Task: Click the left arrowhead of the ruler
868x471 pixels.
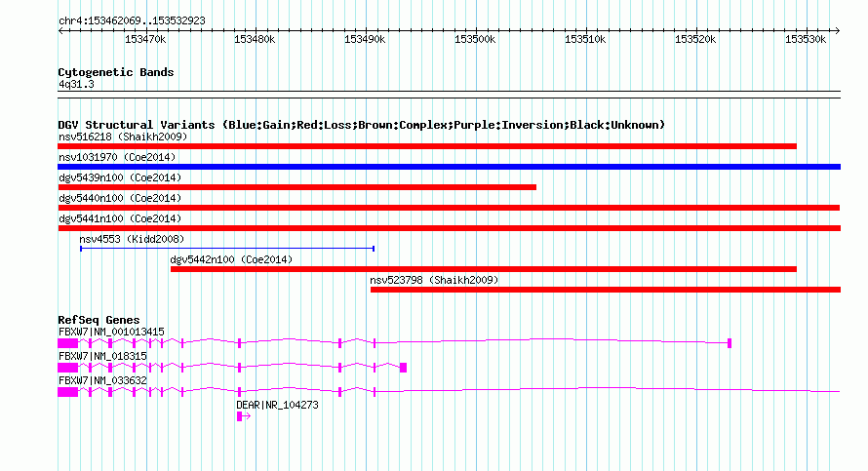Action: 60,31
